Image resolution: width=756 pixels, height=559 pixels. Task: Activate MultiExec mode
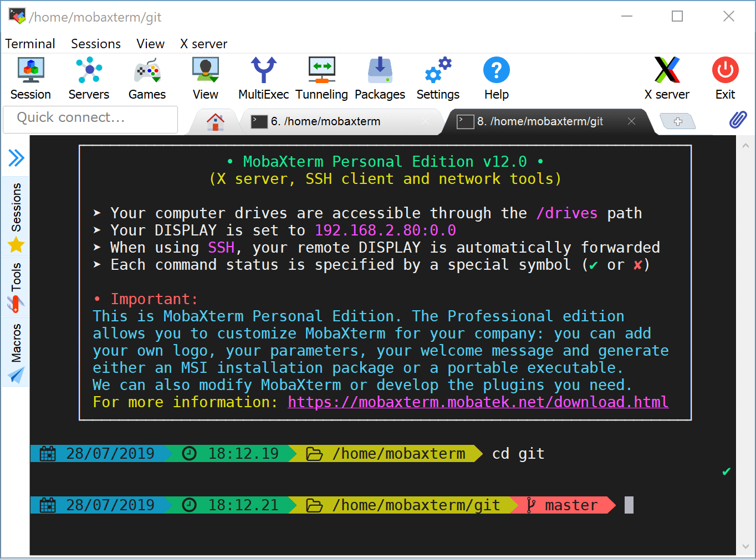tap(263, 79)
